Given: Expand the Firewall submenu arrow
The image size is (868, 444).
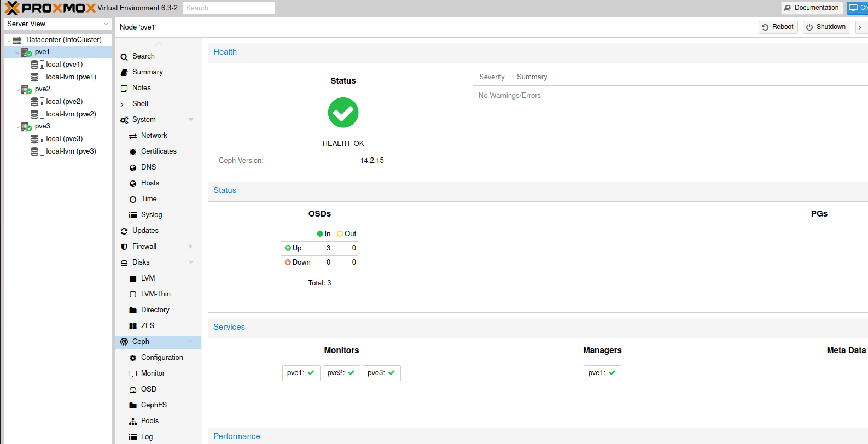Looking at the screenshot, I should pyautogui.click(x=191, y=247).
